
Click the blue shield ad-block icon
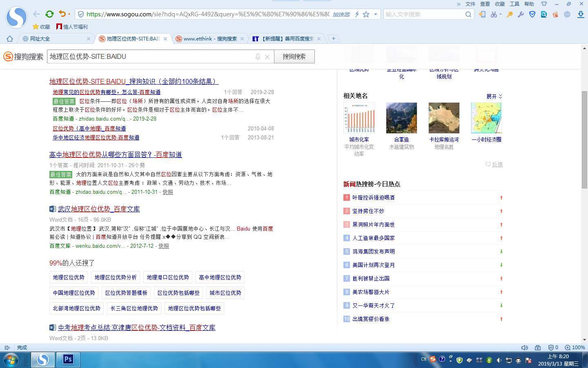pyautogui.click(x=532, y=14)
